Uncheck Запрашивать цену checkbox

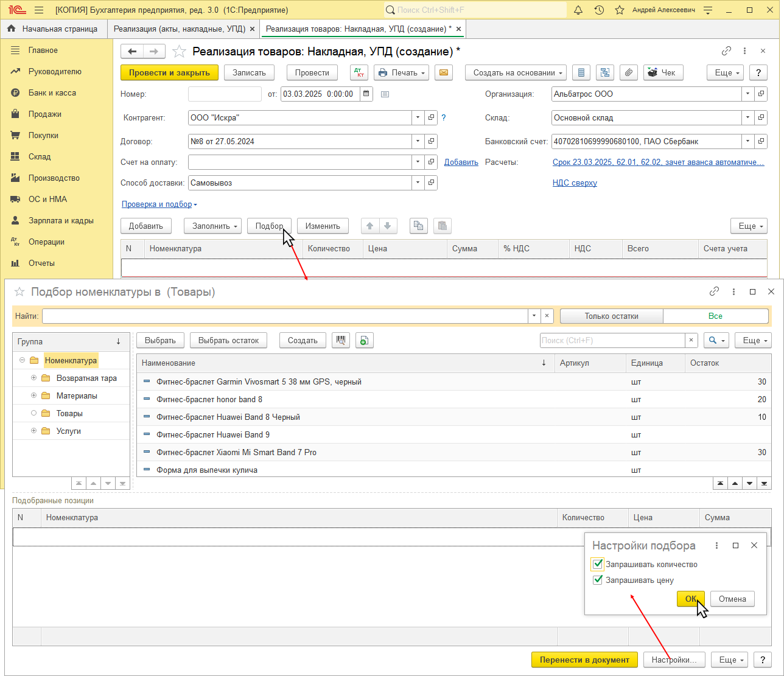tap(598, 580)
